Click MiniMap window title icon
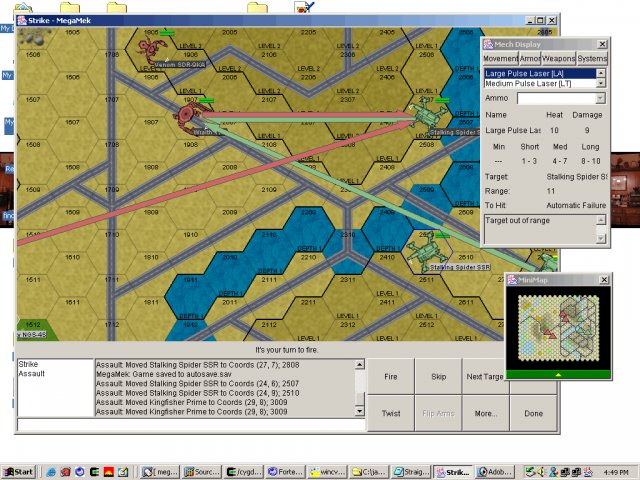This screenshot has height=480, width=640. [x=512, y=280]
